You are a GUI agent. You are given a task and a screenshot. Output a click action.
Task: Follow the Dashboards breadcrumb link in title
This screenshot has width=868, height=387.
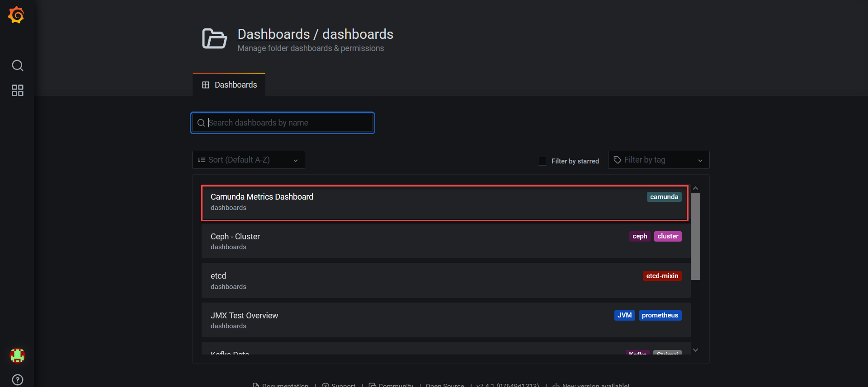(274, 34)
